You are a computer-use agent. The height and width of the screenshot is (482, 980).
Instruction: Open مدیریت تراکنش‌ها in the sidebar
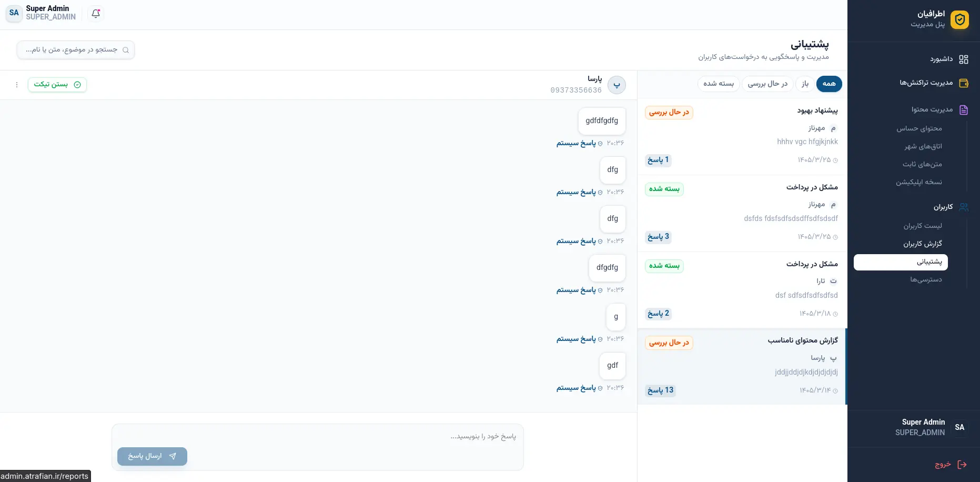coord(914,83)
